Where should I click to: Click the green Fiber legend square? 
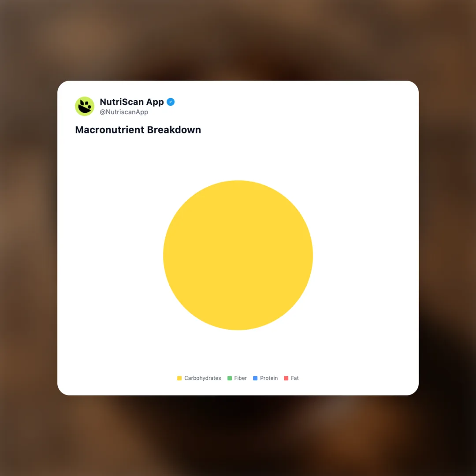pyautogui.click(x=230, y=378)
